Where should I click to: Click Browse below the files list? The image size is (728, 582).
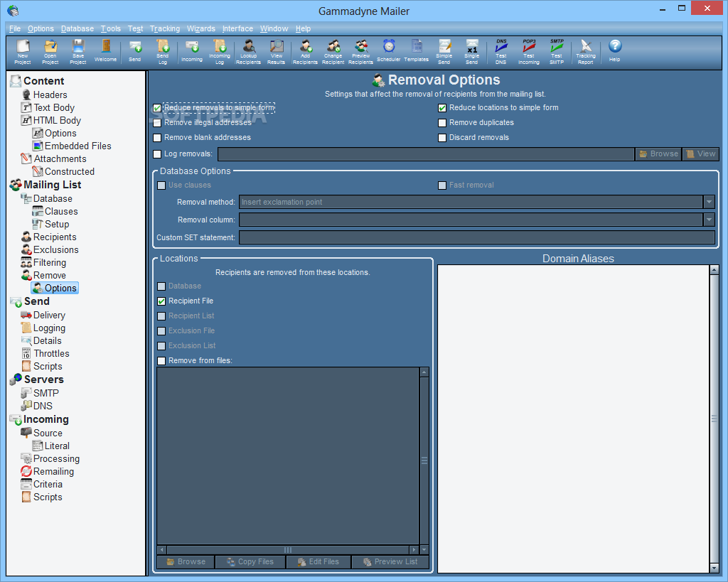click(x=186, y=561)
